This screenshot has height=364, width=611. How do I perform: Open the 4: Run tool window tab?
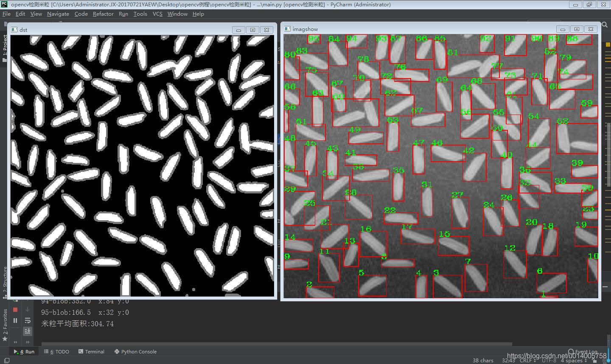(x=24, y=352)
